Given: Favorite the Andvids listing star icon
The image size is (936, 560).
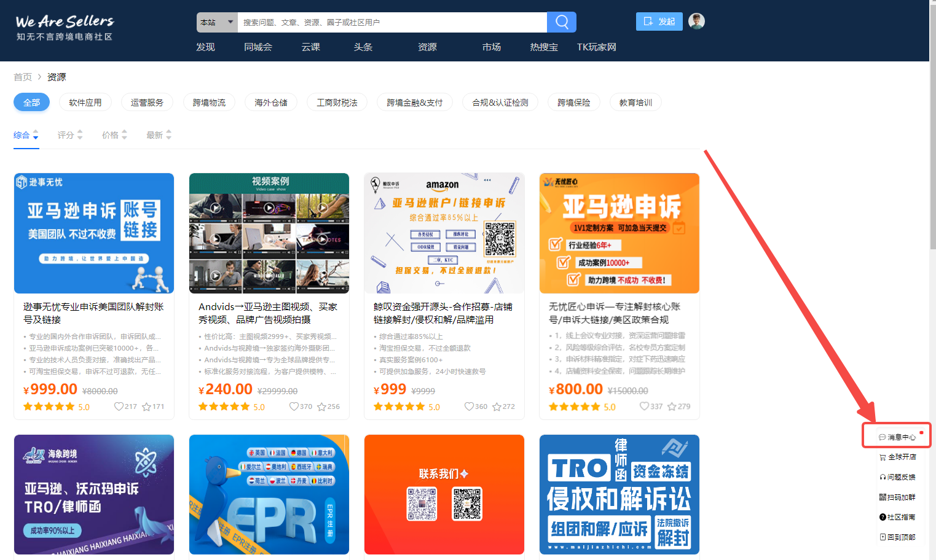Looking at the screenshot, I should (321, 406).
